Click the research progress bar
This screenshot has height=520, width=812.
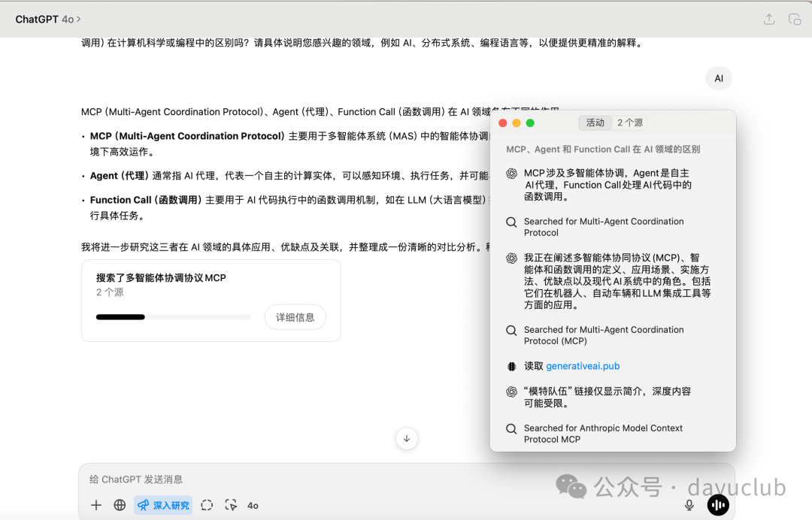pos(173,317)
